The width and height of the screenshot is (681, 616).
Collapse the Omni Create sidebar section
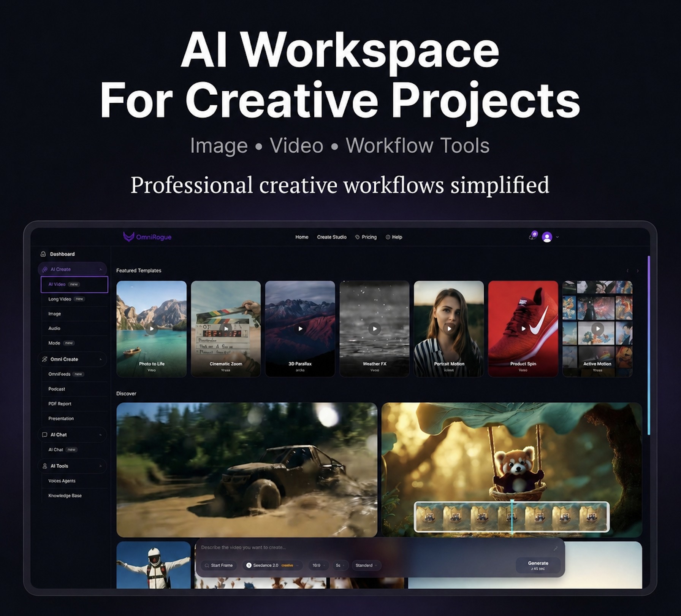pos(100,359)
